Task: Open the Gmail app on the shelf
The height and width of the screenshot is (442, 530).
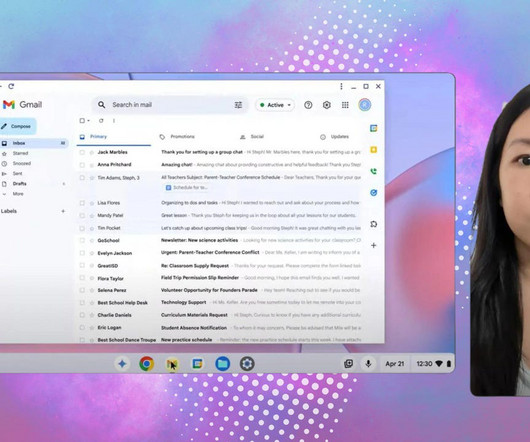Action: [172, 364]
